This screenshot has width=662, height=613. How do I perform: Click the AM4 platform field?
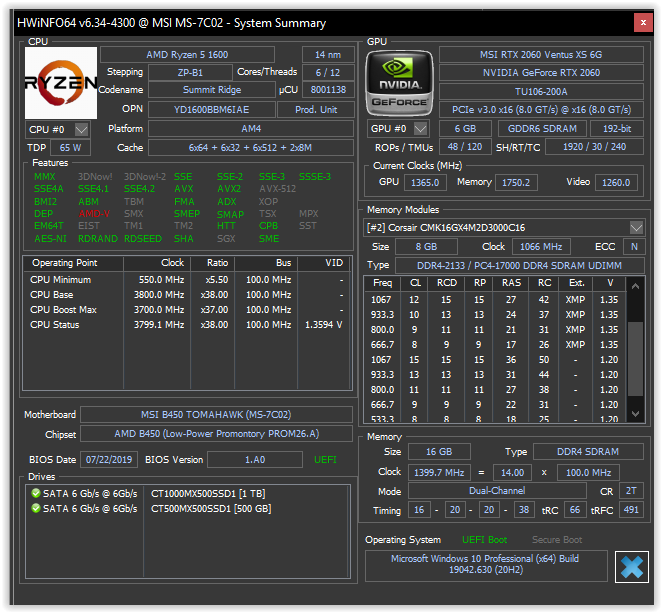pyautogui.click(x=251, y=128)
